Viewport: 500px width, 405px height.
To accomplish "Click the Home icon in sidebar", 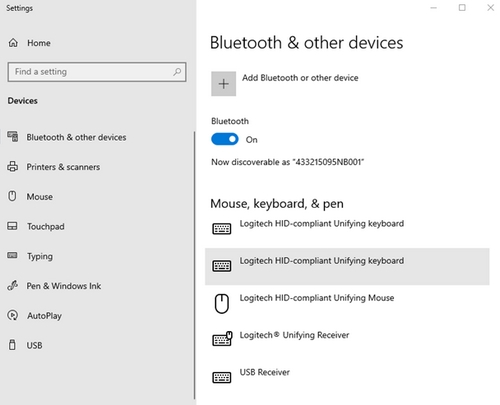I will pyautogui.click(x=13, y=43).
